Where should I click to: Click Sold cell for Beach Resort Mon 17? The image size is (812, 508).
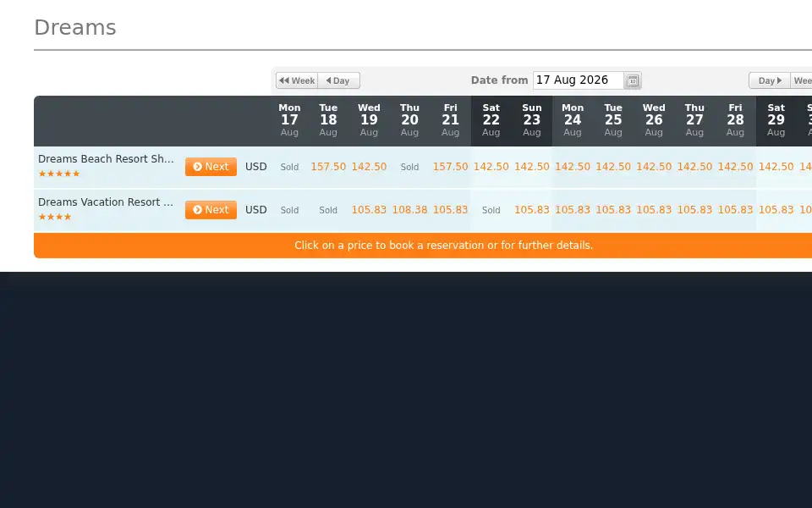point(289,167)
